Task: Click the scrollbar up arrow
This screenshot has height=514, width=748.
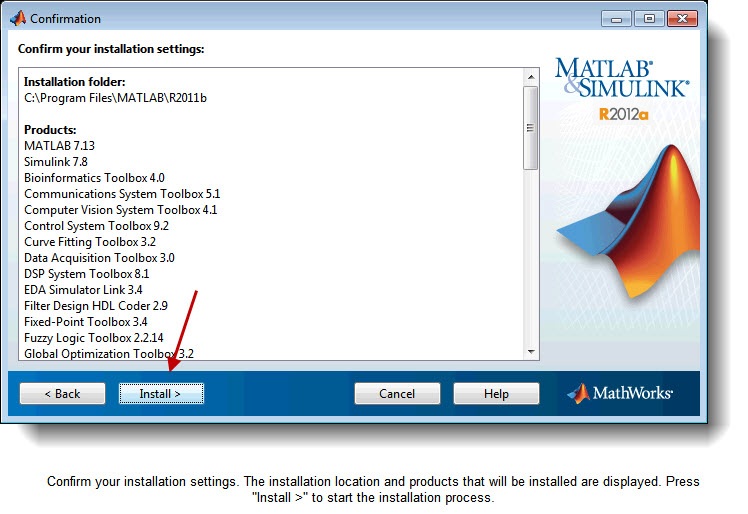Action: coord(531,77)
